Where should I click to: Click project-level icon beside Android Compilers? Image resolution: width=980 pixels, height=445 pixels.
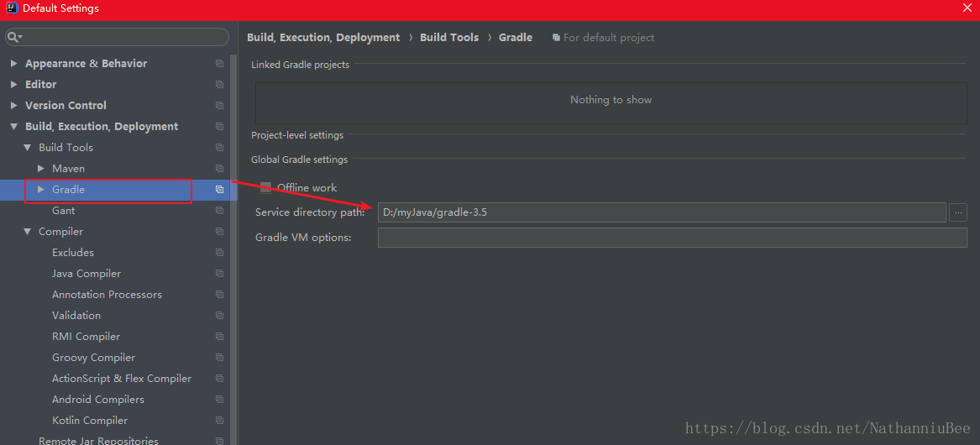219,400
